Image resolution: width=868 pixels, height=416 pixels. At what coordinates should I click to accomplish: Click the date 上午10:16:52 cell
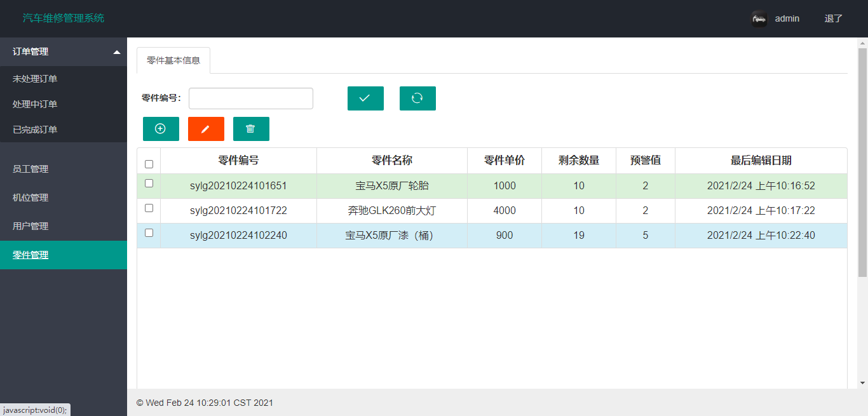[x=761, y=186]
